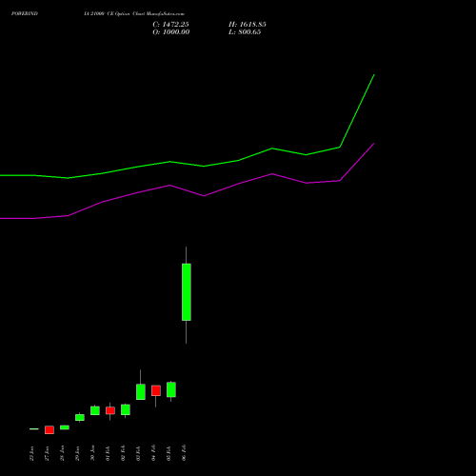Select the green candle for 29 Jan
The width and height of the screenshot is (476, 476).
(x=80, y=417)
